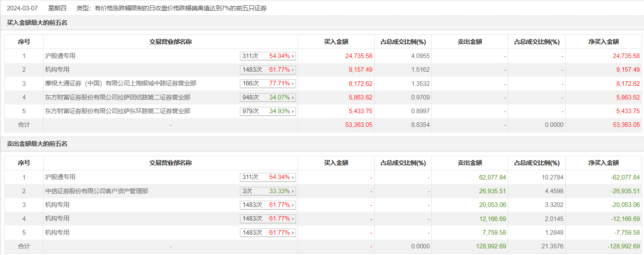Click arrow on 1483次 badge in buy table
The image size is (644, 255).
(293, 70)
